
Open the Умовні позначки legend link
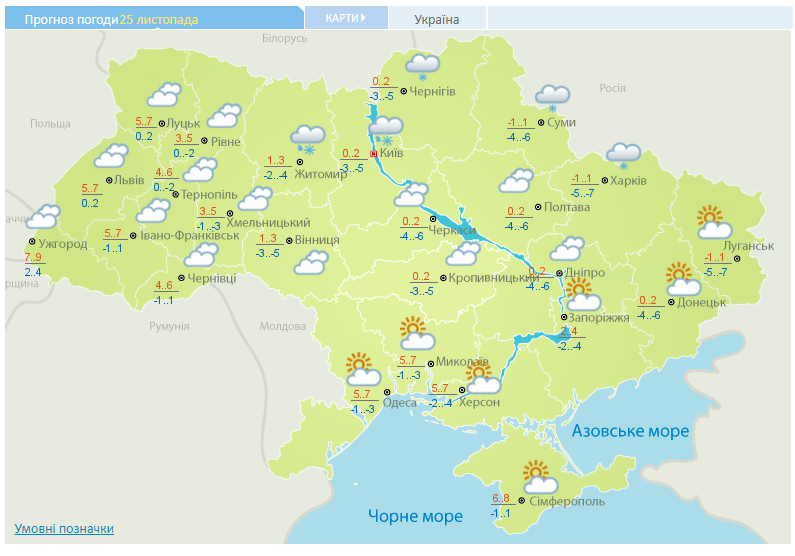coord(64,529)
